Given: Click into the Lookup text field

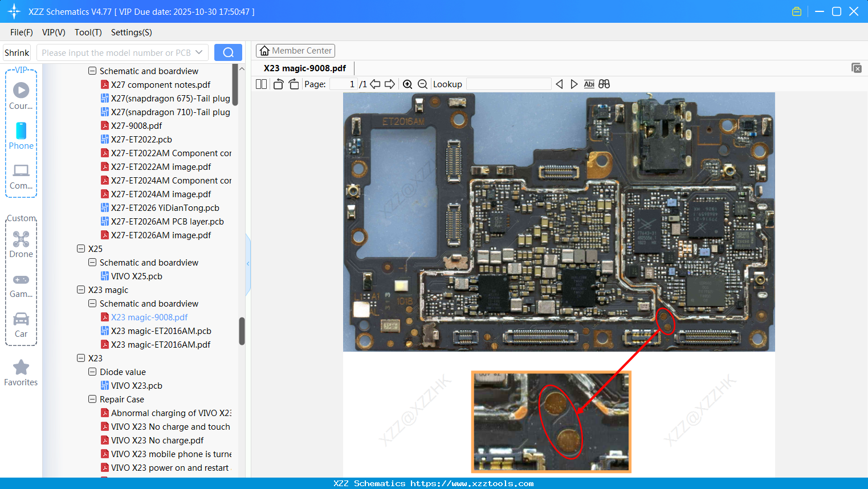Looking at the screenshot, I should [x=508, y=84].
